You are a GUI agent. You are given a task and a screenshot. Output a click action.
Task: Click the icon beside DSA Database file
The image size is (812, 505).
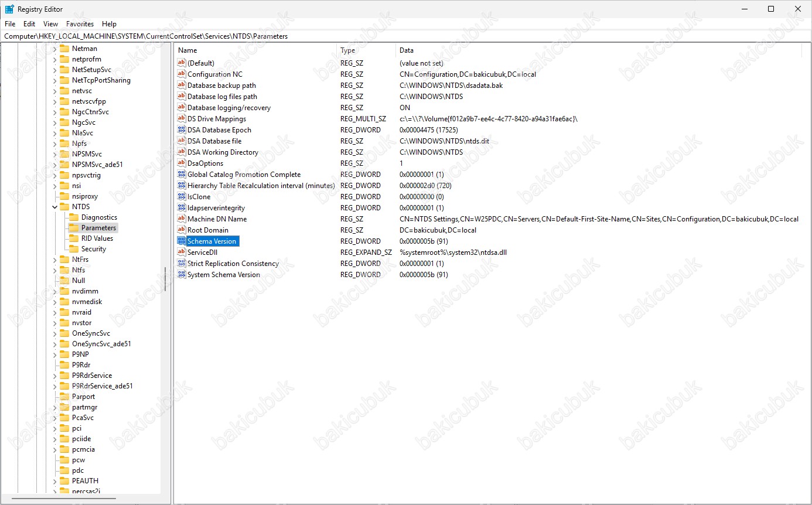pyautogui.click(x=182, y=141)
